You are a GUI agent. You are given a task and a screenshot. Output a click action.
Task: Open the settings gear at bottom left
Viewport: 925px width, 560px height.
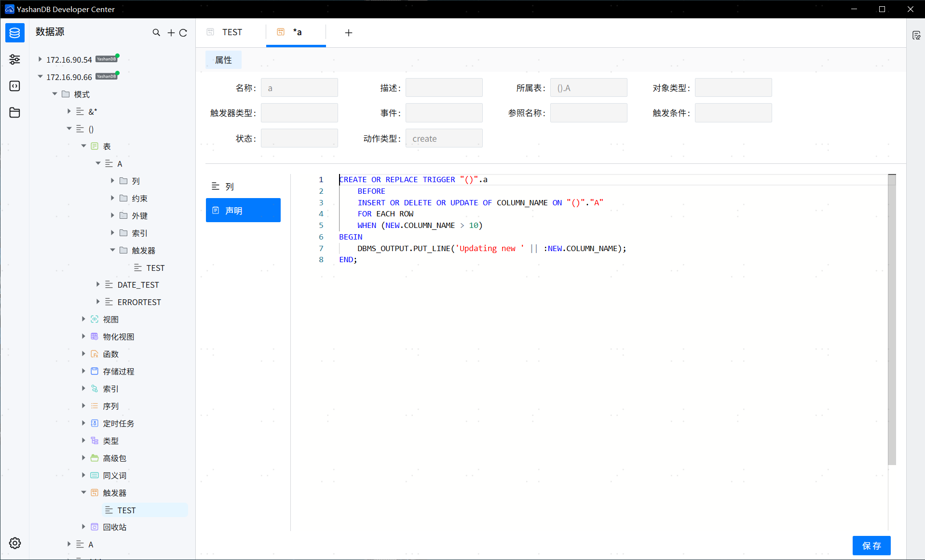(14, 543)
